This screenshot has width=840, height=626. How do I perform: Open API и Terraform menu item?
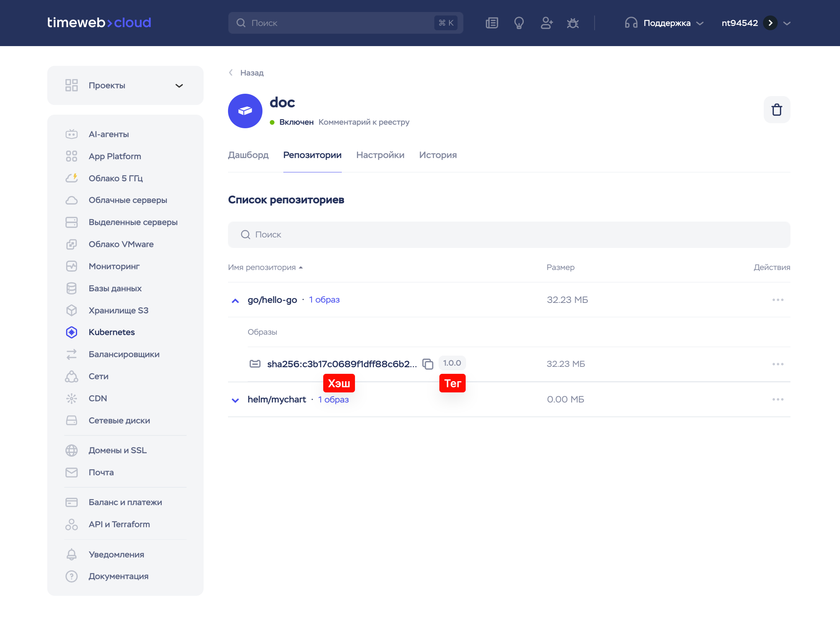tap(119, 525)
